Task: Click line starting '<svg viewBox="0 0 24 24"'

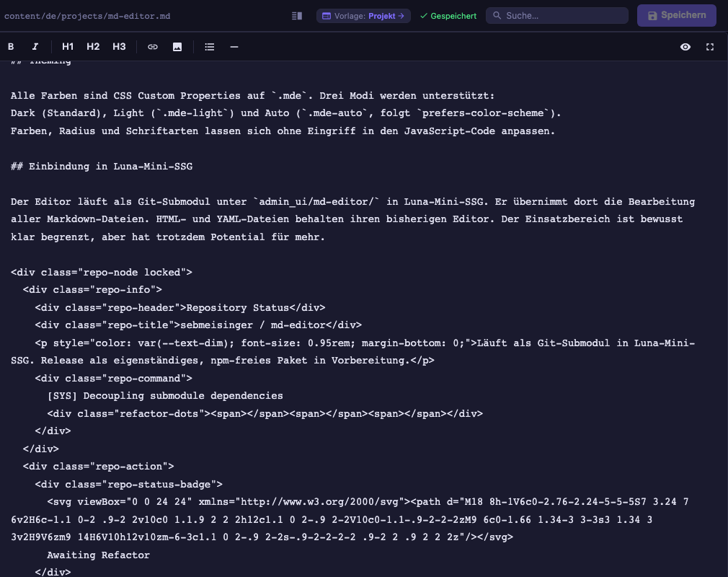Action: (x=368, y=502)
